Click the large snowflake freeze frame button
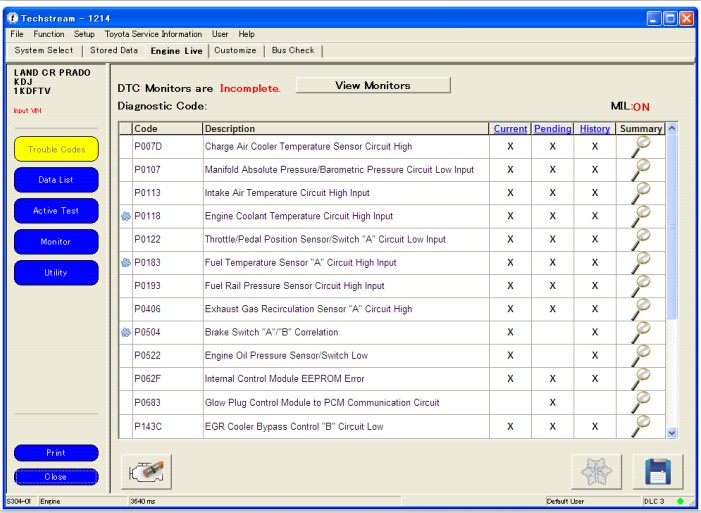 click(596, 472)
